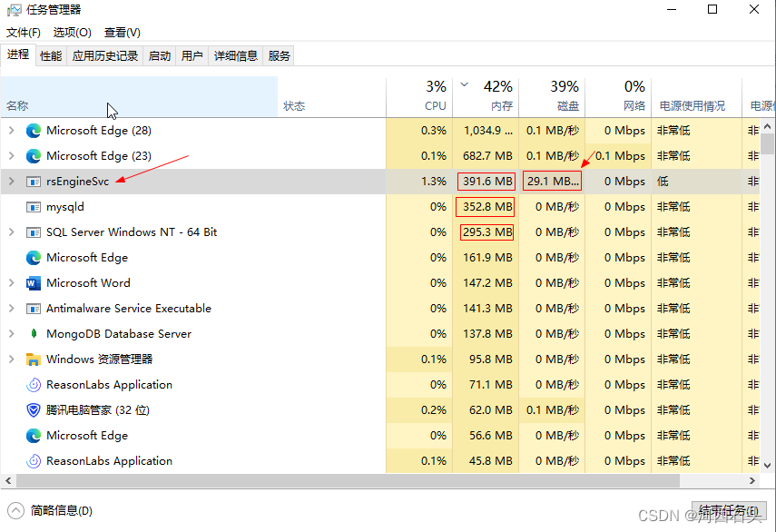Screen dimensions: 776x532
Task: Click the vertical scrollbar down arrow
Action: click(x=767, y=465)
